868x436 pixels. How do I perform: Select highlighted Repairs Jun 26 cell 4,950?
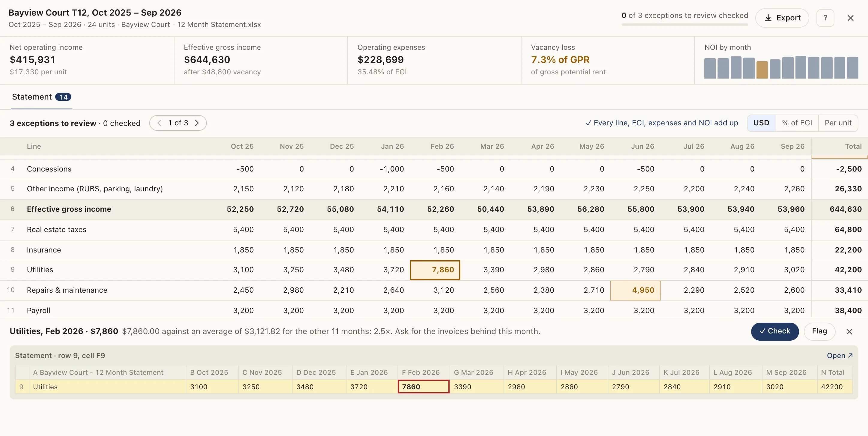tap(635, 290)
